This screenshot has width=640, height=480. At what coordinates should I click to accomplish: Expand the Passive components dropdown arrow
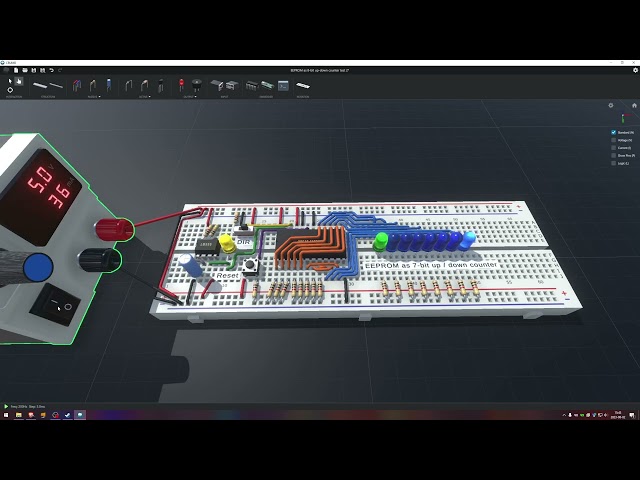(x=99, y=97)
